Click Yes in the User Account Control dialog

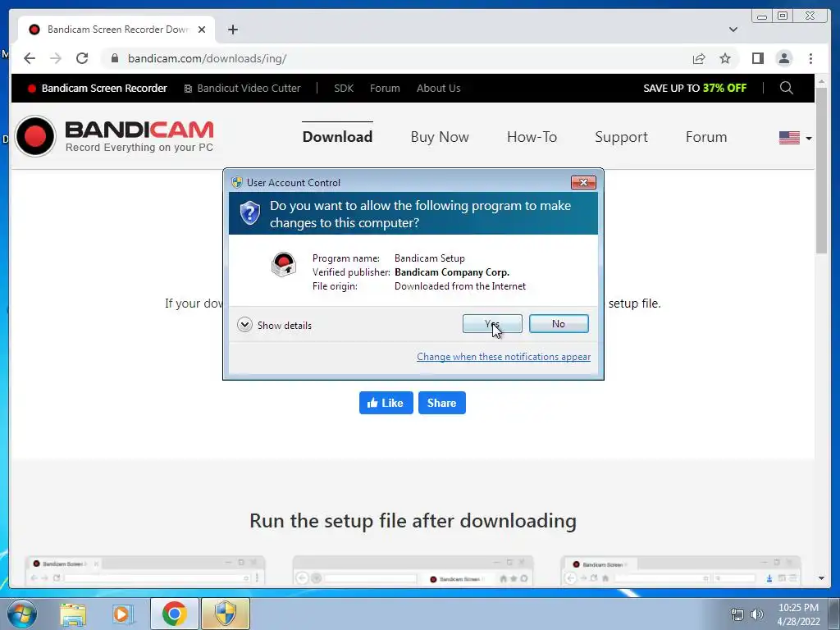(x=492, y=323)
